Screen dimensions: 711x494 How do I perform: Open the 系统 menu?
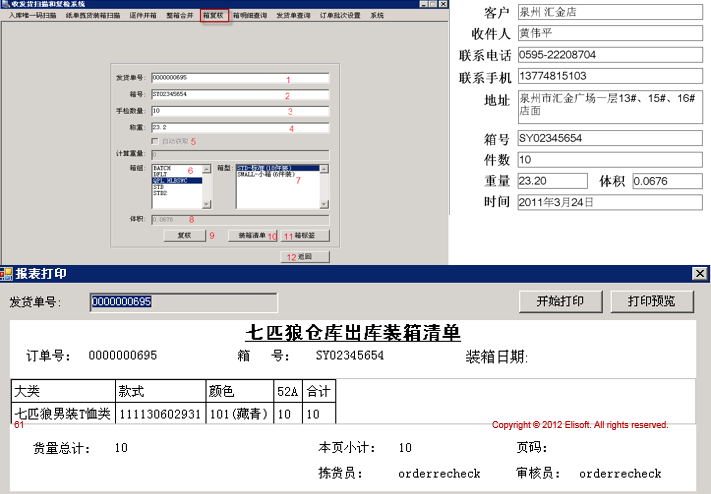click(x=377, y=16)
